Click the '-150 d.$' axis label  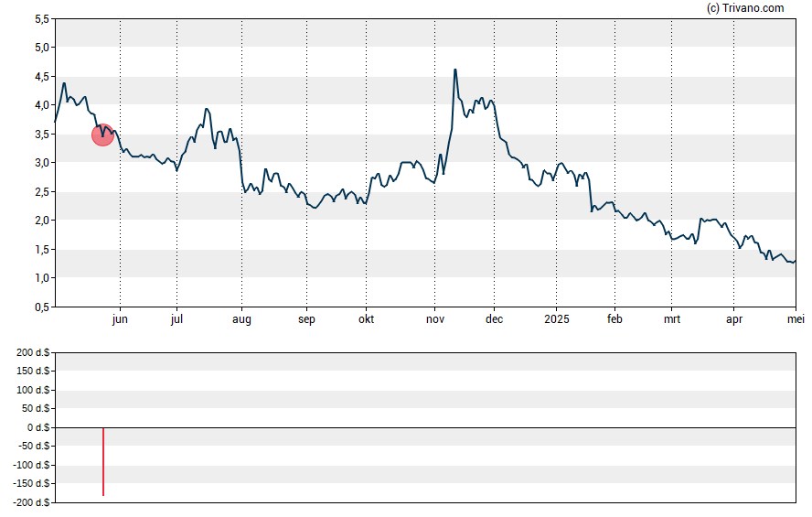(31, 483)
